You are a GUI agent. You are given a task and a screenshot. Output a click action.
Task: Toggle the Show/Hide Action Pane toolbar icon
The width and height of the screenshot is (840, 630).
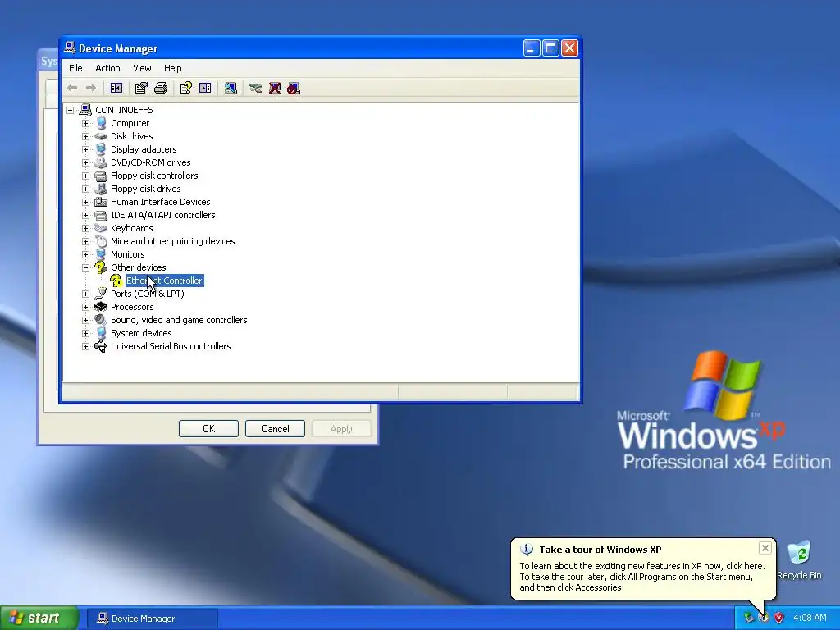(205, 88)
